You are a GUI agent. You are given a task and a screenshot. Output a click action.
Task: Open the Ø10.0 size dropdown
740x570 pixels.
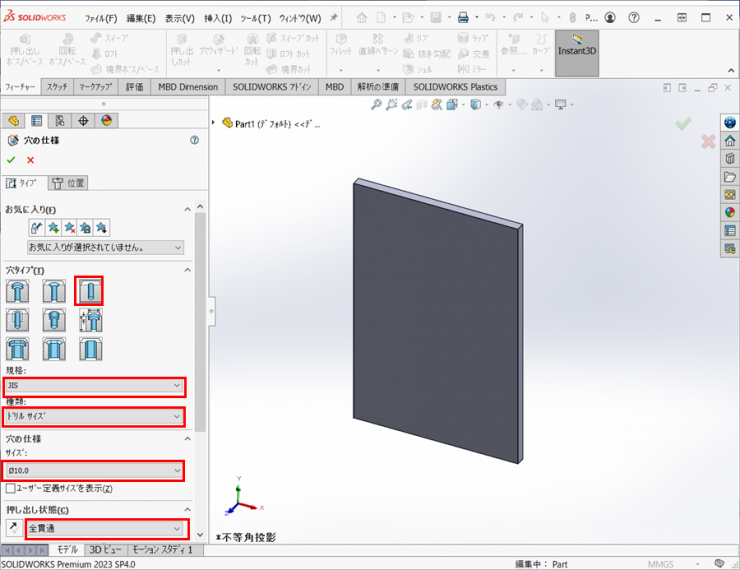pyautogui.click(x=94, y=470)
